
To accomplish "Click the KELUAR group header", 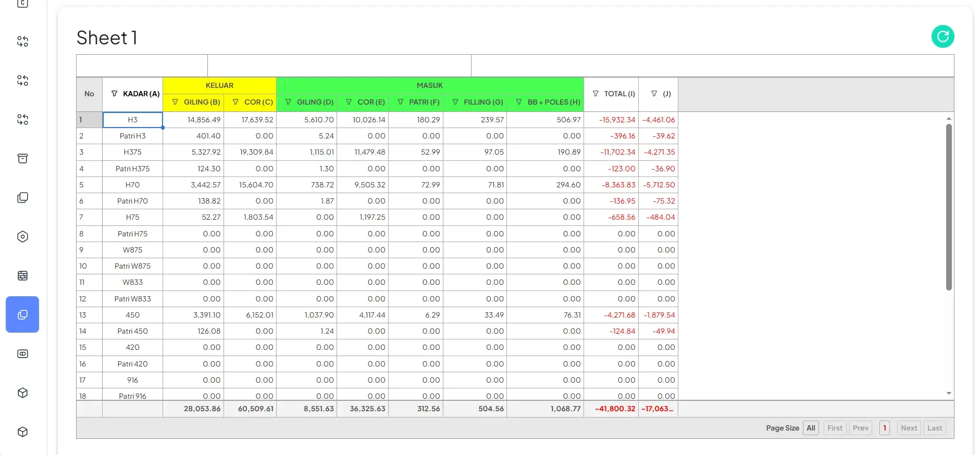I will pyautogui.click(x=219, y=85).
